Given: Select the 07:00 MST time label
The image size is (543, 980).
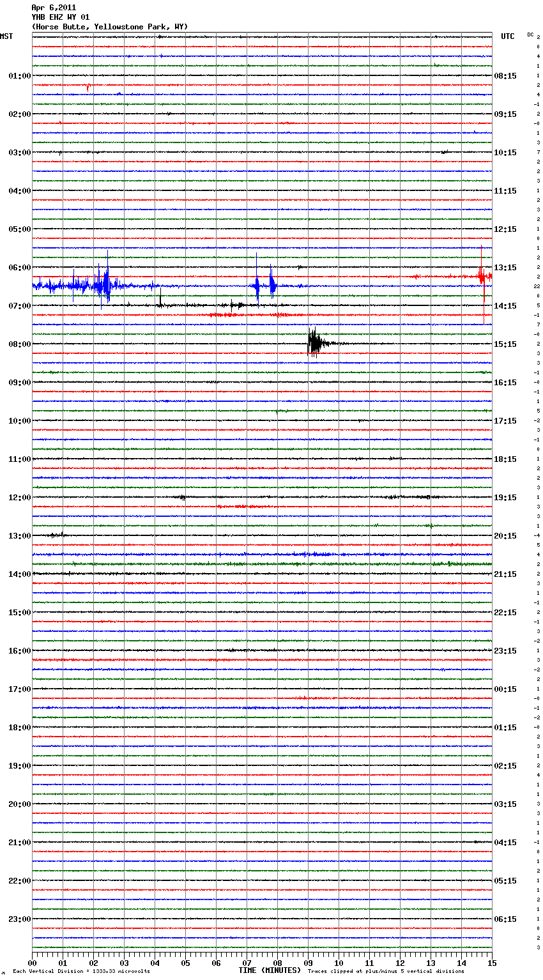Looking at the screenshot, I should (20, 306).
